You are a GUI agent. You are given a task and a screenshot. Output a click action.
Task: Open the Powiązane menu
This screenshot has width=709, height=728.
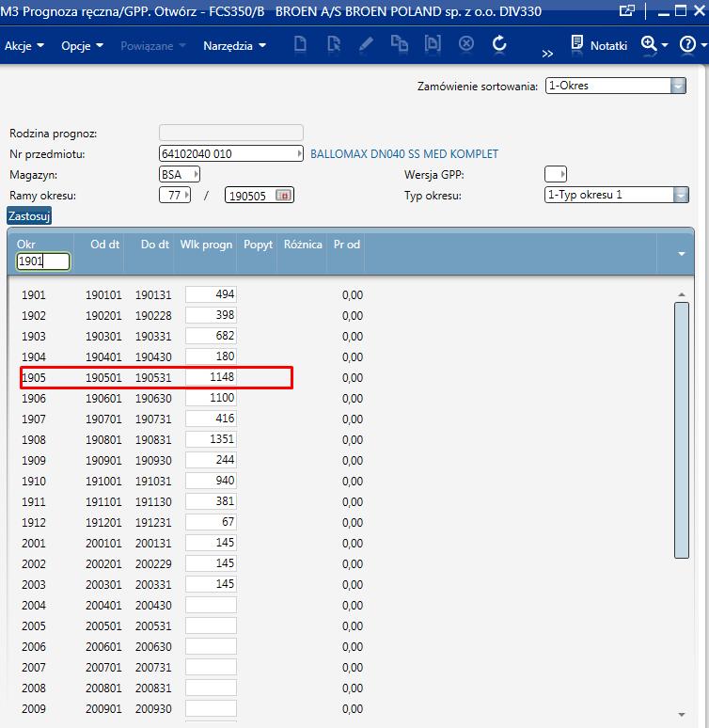coord(152,45)
